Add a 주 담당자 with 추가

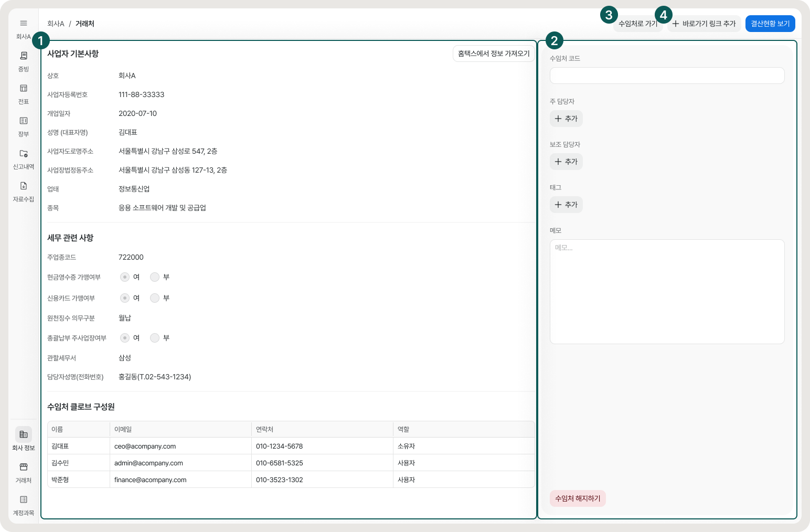(x=566, y=119)
